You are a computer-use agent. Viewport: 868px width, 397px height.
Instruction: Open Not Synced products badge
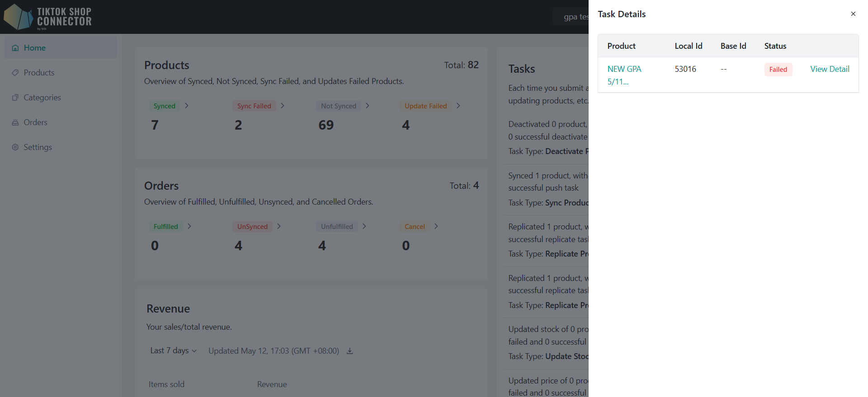(x=339, y=106)
